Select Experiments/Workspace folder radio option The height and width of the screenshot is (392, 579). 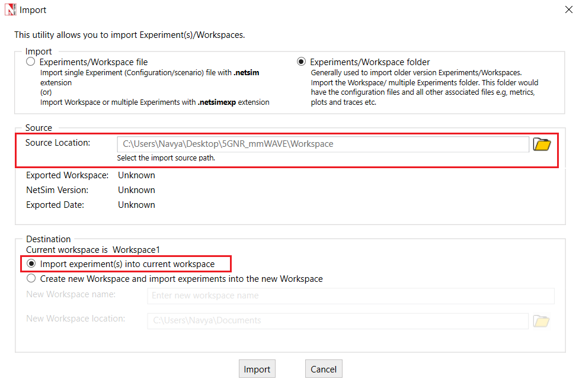(301, 62)
